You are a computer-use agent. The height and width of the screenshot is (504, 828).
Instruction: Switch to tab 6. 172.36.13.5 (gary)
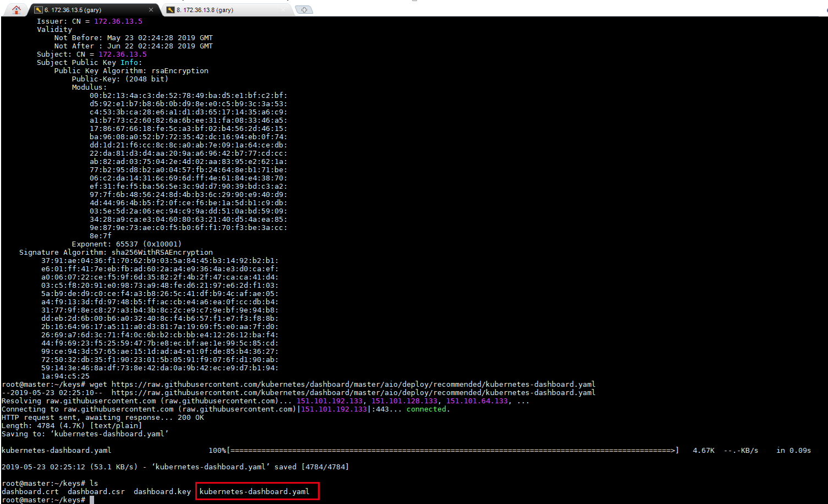click(94, 10)
